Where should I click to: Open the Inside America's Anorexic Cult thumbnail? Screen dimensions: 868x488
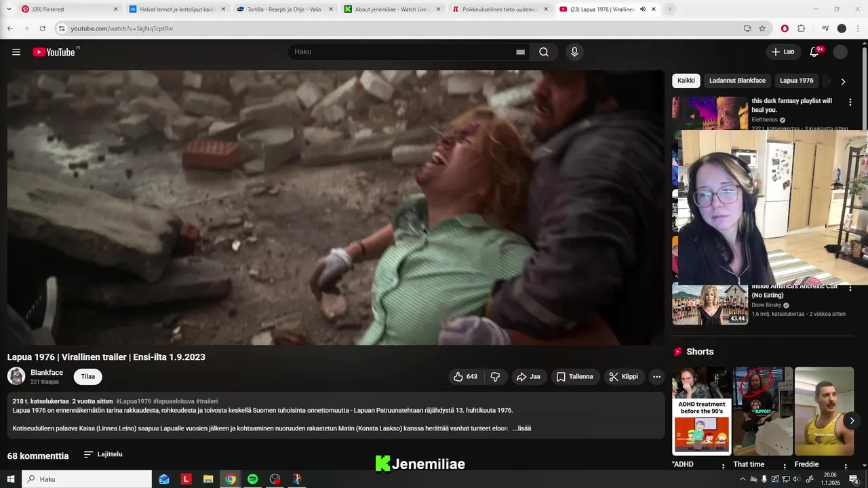(710, 304)
